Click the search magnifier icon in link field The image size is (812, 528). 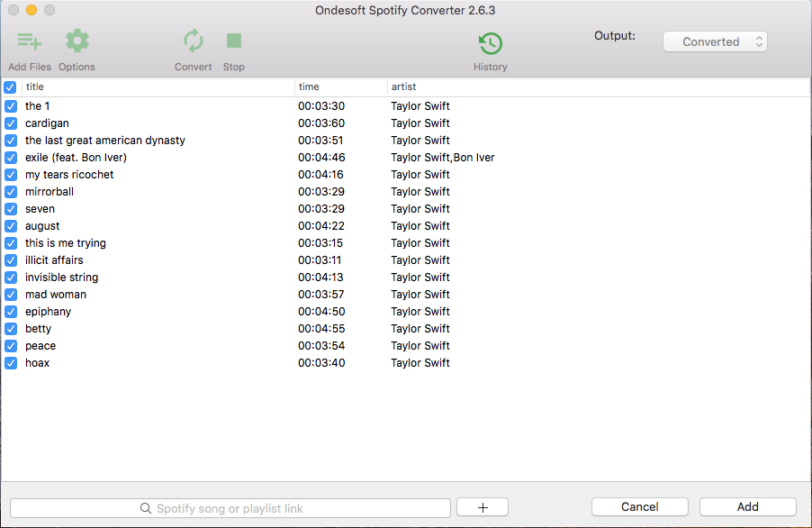coord(146,508)
